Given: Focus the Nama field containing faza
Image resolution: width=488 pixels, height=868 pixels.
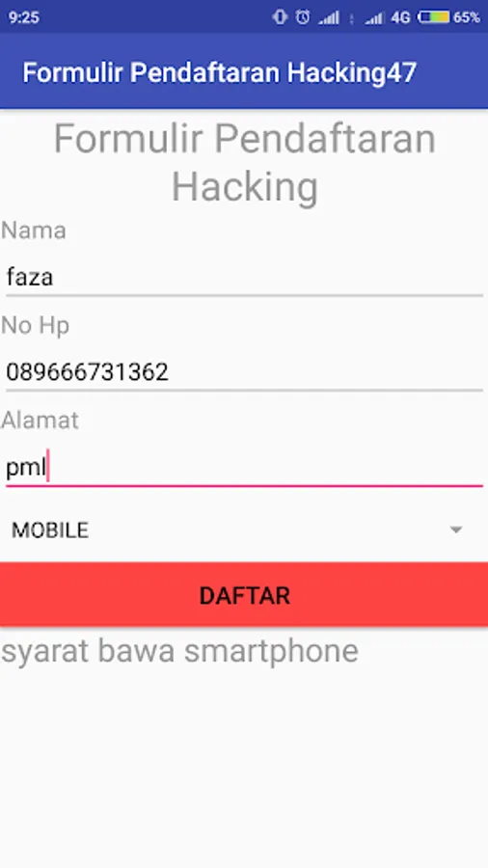Looking at the screenshot, I should pos(244,277).
